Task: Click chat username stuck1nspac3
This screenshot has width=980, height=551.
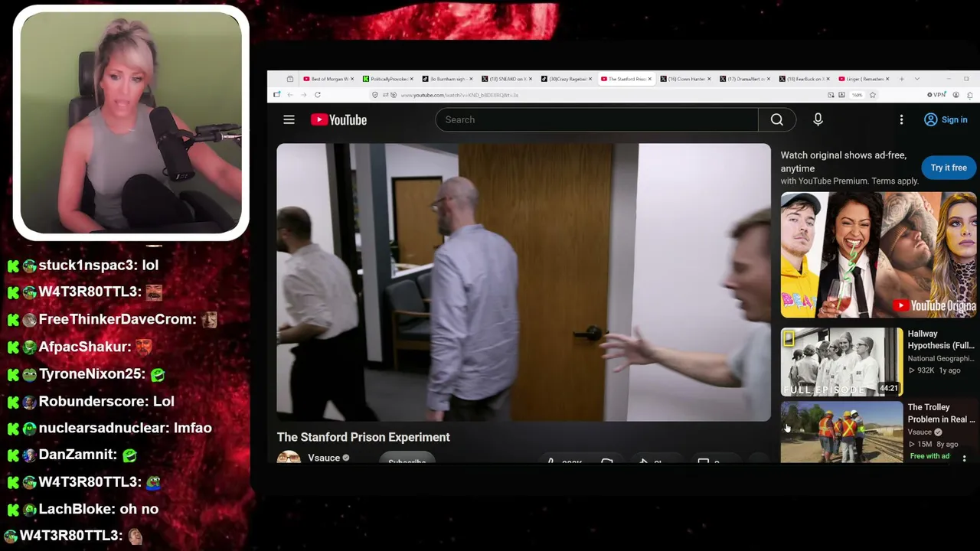Action: [87, 265]
